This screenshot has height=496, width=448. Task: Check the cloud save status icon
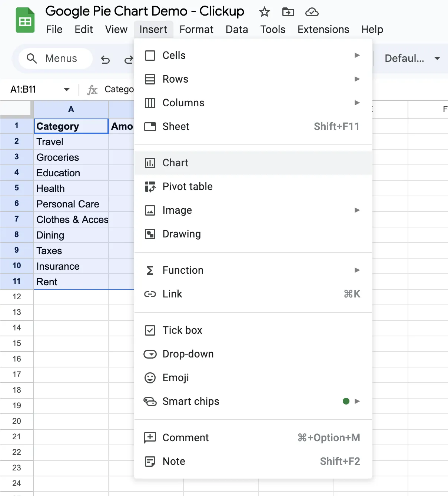(x=312, y=12)
